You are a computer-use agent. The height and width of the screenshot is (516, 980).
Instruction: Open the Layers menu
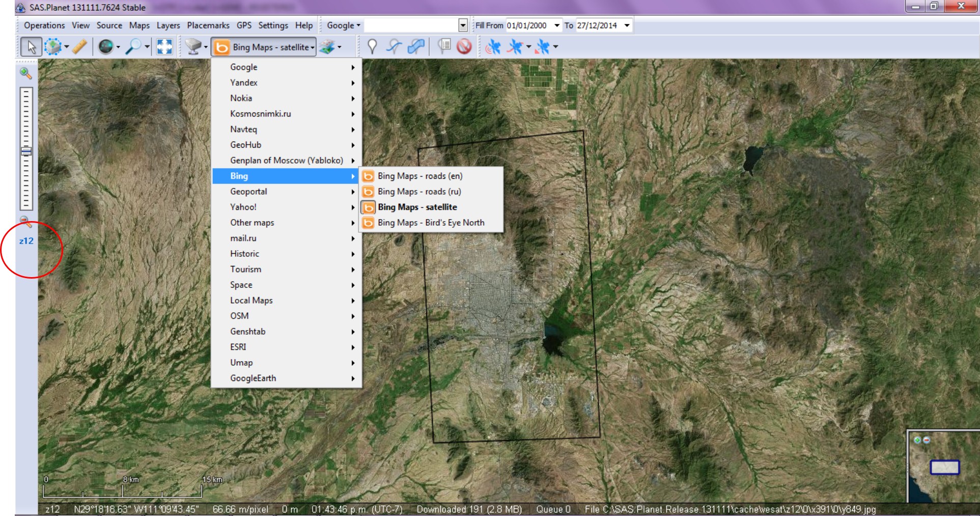coord(169,25)
